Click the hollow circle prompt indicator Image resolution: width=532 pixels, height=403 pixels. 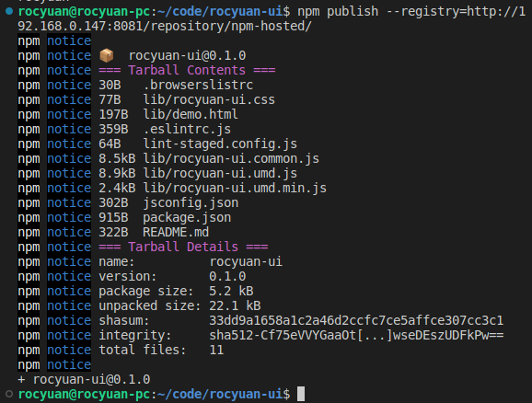[9, 394]
